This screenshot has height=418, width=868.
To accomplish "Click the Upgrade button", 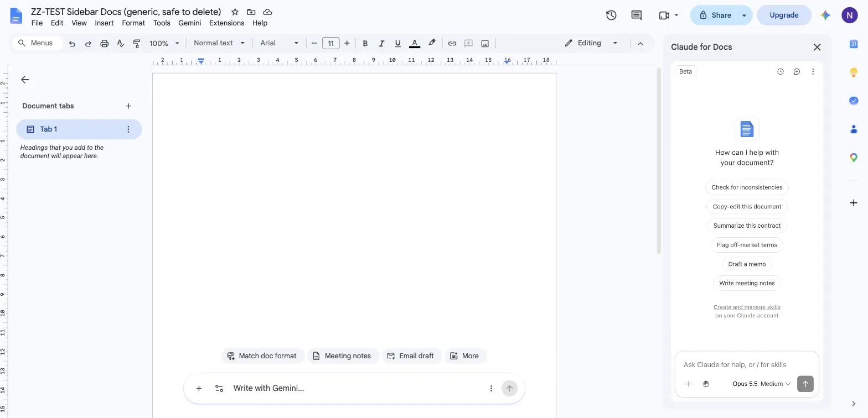I will click(x=784, y=15).
